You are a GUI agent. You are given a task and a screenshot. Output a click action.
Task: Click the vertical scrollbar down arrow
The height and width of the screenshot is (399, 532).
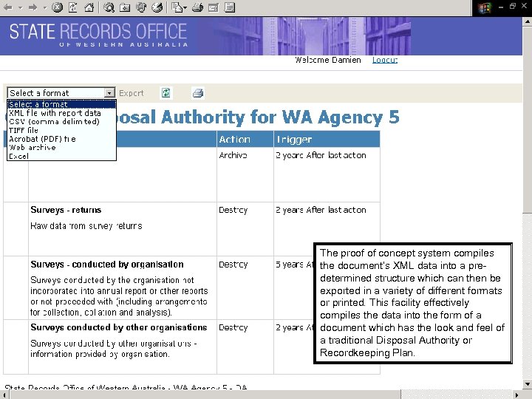(528, 384)
